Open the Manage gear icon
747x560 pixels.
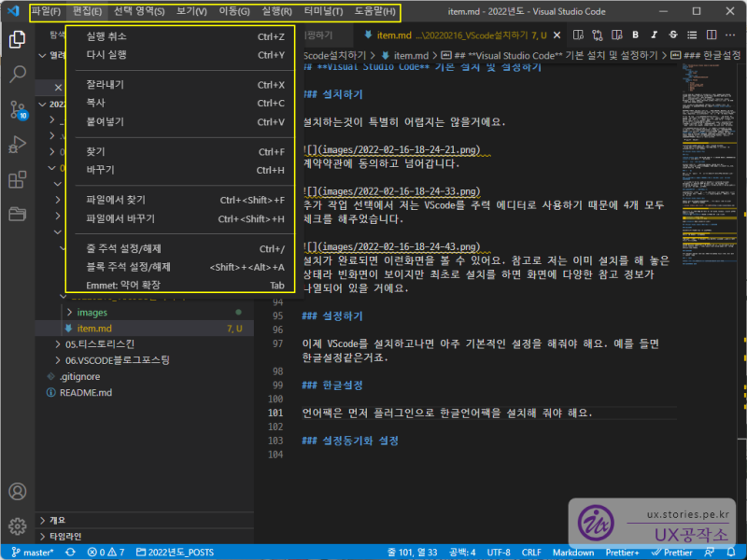point(17,526)
